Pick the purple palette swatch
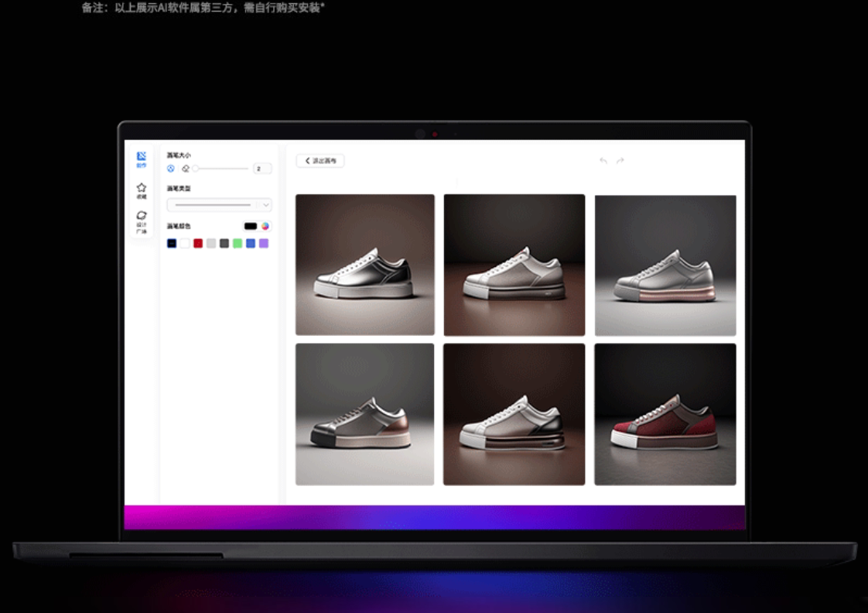The width and height of the screenshot is (868, 613). click(264, 243)
